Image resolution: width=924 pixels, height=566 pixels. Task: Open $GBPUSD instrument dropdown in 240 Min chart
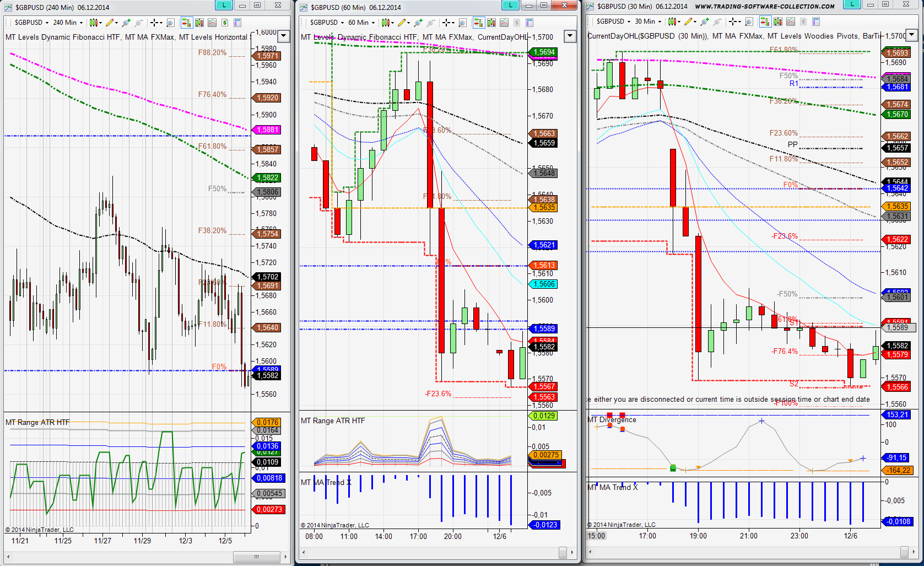pos(31,23)
